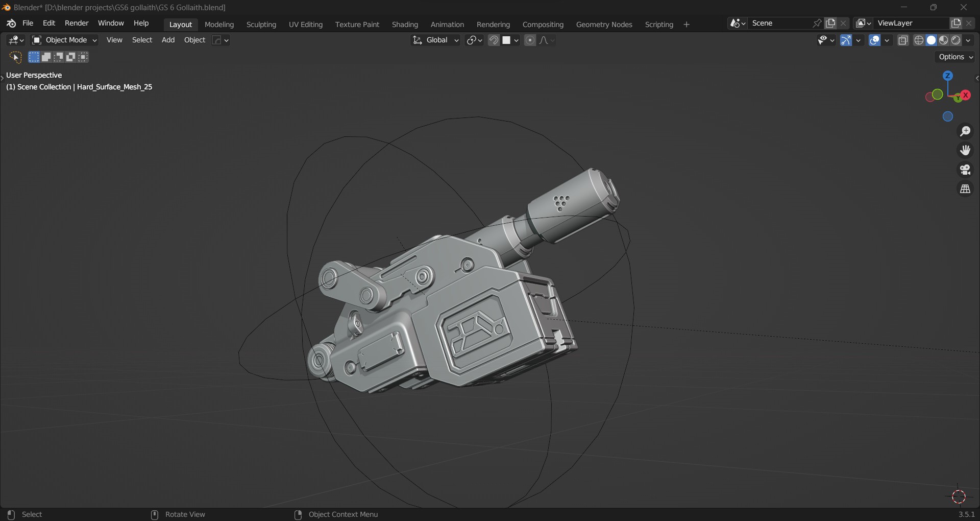Viewport: 980px width, 521px height.
Task: Choose Subtract existing selection mode
Action: [59, 57]
